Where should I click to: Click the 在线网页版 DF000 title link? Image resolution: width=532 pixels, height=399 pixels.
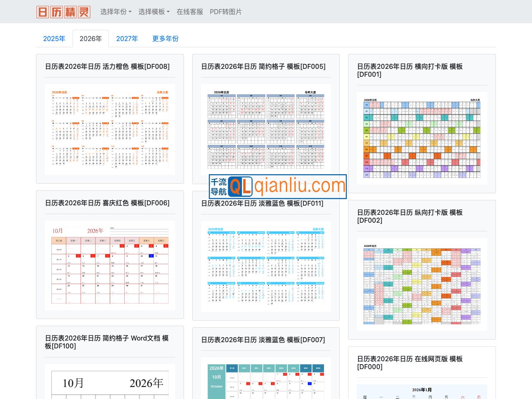[410, 363]
